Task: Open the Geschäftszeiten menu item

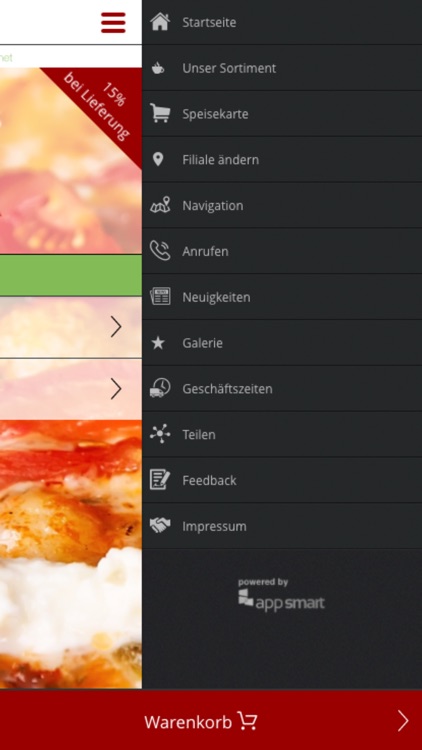Action: (282, 388)
